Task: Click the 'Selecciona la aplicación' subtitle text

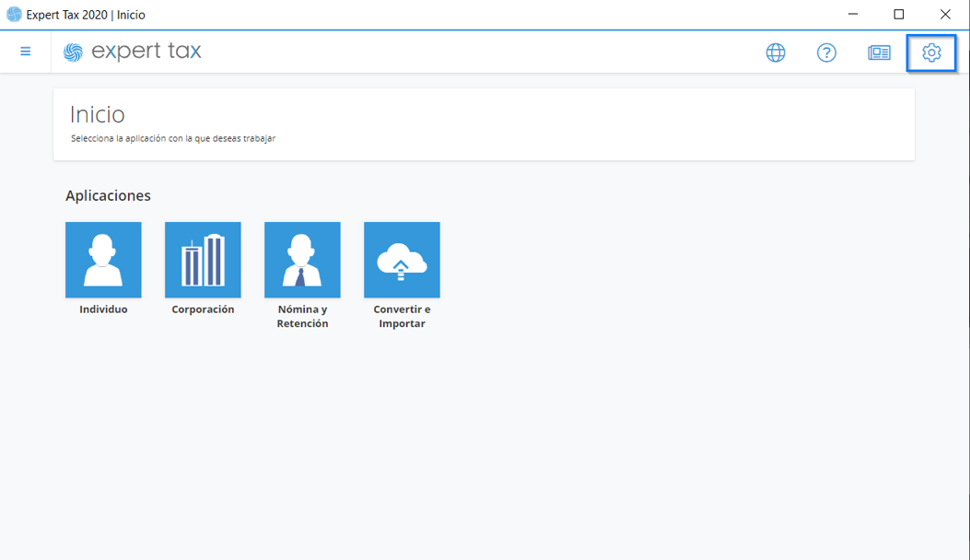Action: click(x=173, y=138)
